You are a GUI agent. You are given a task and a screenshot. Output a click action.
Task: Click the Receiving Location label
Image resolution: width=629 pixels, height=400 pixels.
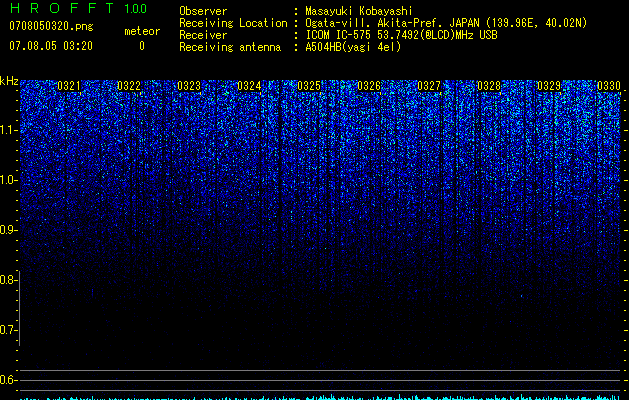click(233, 23)
